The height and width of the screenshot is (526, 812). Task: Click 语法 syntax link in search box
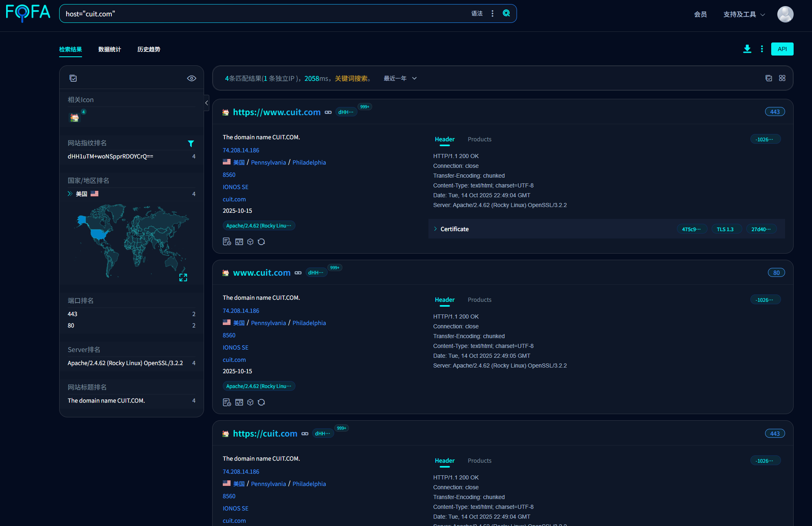pyautogui.click(x=477, y=13)
